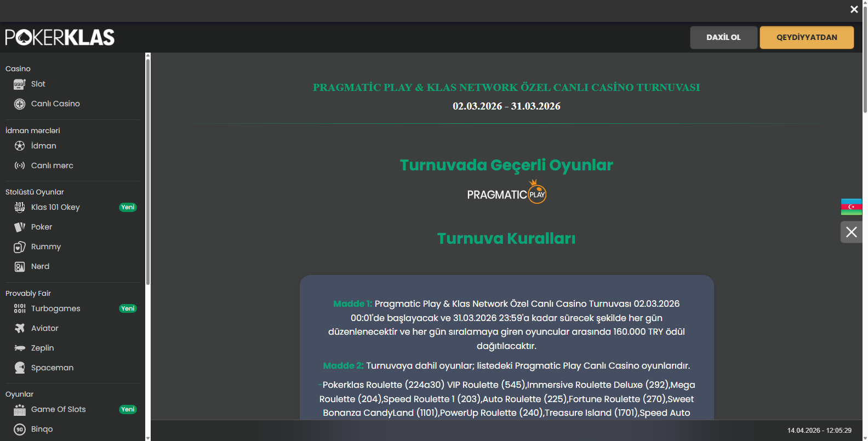Image resolution: width=868 pixels, height=441 pixels.
Task: Select the Nərd game icon
Action: pos(20,267)
